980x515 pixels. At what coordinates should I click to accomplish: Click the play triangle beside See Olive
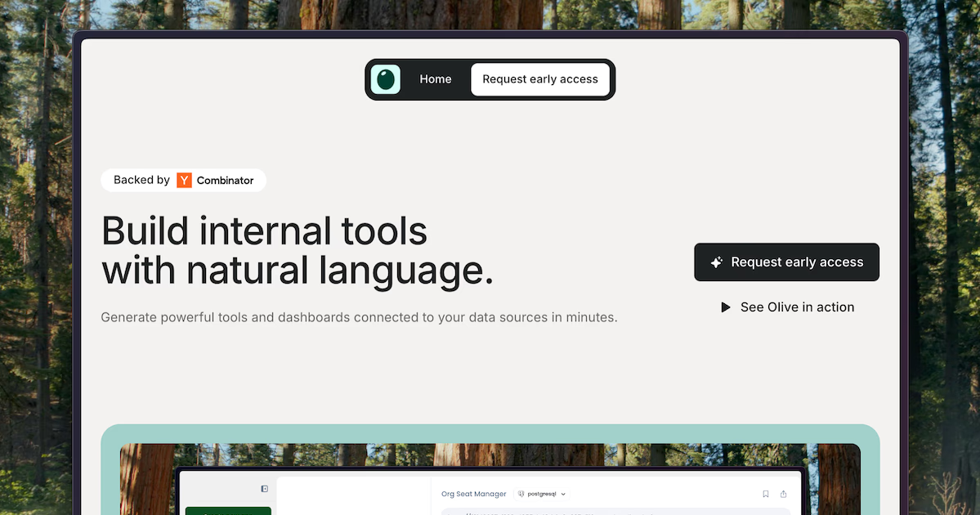click(725, 307)
